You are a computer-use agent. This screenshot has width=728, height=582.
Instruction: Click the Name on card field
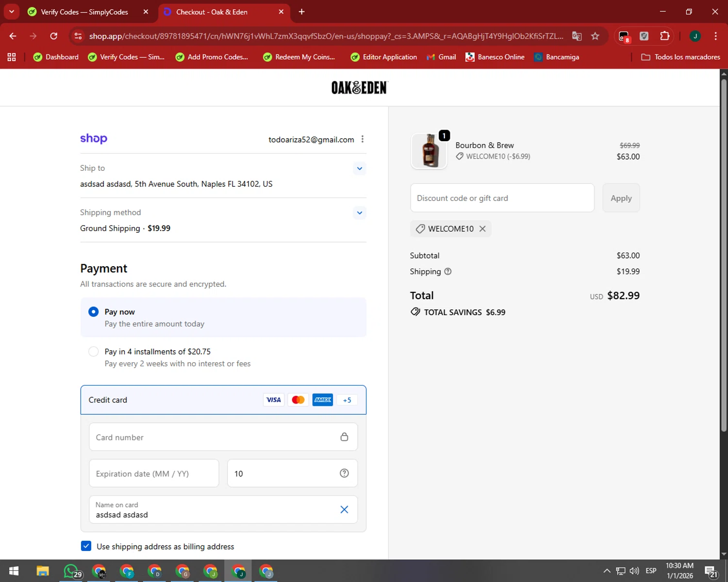click(x=223, y=510)
